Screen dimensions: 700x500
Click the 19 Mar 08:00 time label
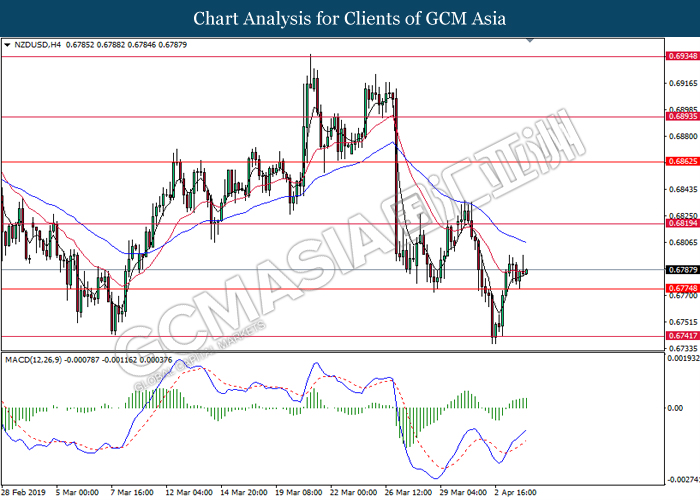tap(299, 492)
